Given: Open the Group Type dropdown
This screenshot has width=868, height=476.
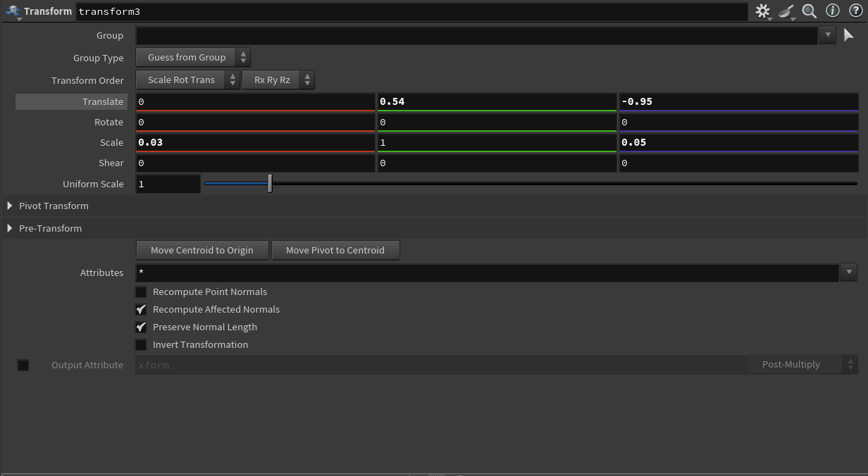Looking at the screenshot, I should click(193, 57).
